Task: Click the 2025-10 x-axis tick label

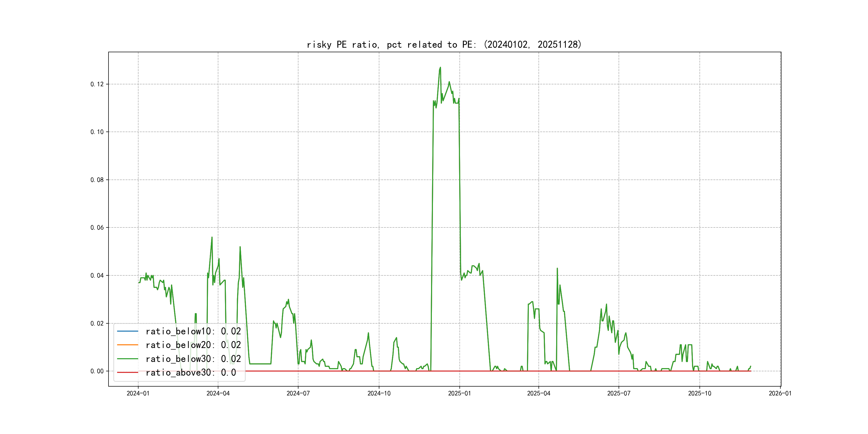Action: point(699,393)
